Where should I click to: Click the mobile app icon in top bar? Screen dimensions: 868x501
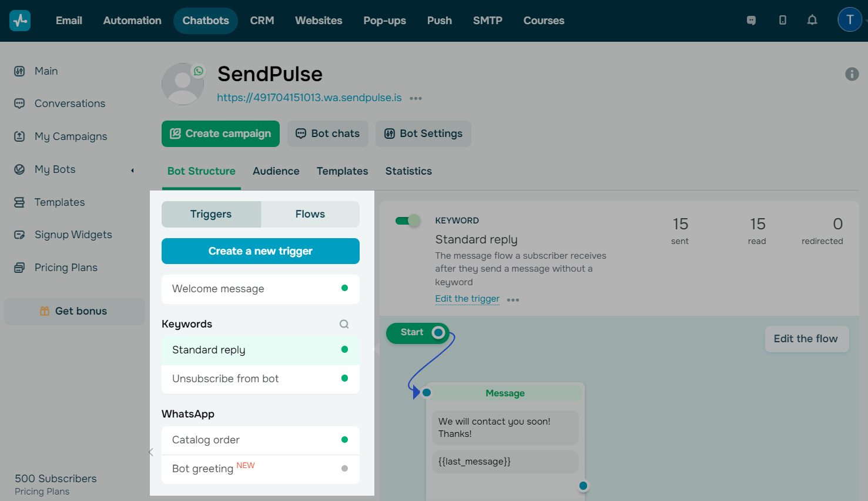click(x=782, y=19)
